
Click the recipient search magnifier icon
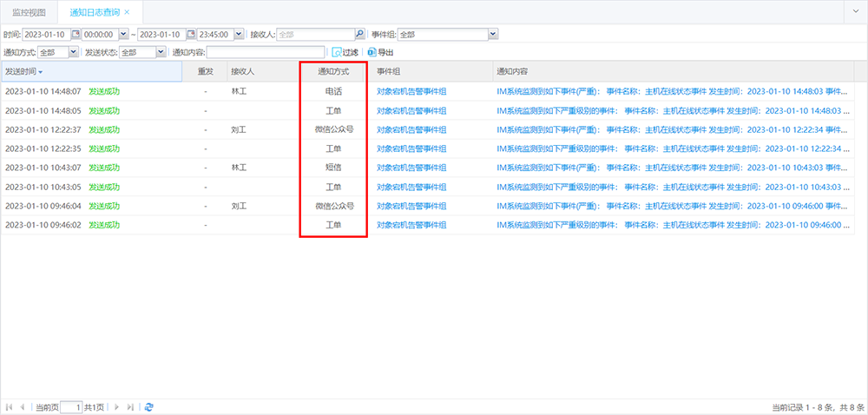pyautogui.click(x=360, y=35)
